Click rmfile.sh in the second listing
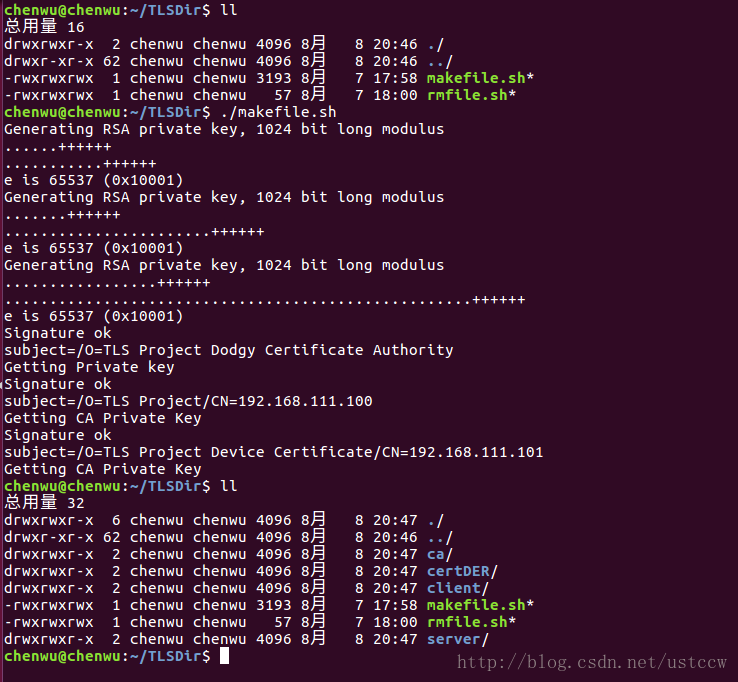738x682 pixels. (468, 622)
